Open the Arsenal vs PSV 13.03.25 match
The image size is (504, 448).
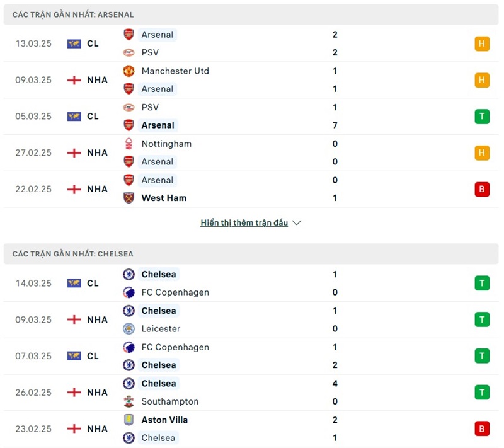(x=252, y=43)
